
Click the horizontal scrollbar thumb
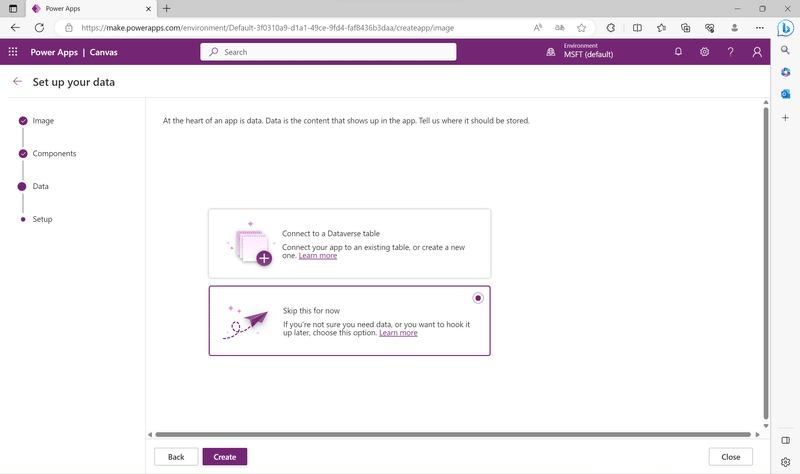[x=453, y=435]
